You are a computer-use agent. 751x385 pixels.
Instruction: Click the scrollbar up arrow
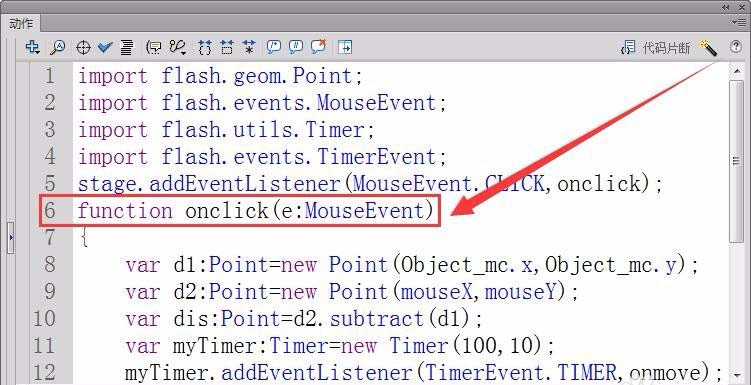[736, 72]
